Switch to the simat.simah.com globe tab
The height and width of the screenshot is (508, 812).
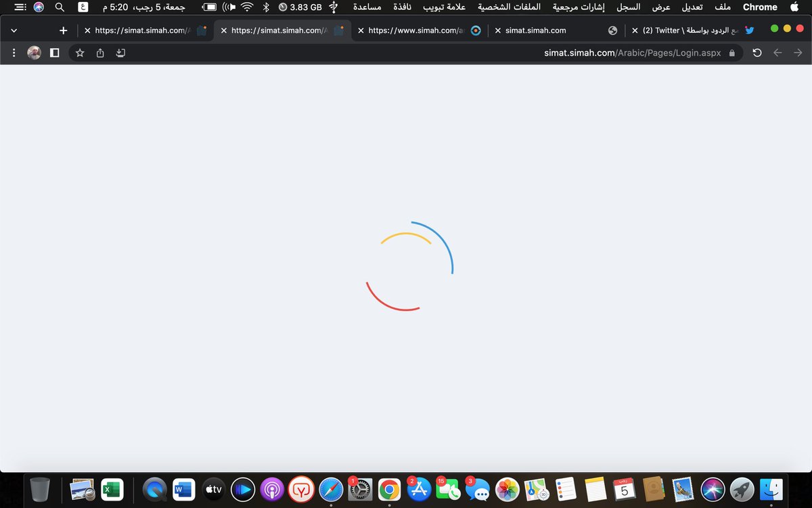(556, 30)
